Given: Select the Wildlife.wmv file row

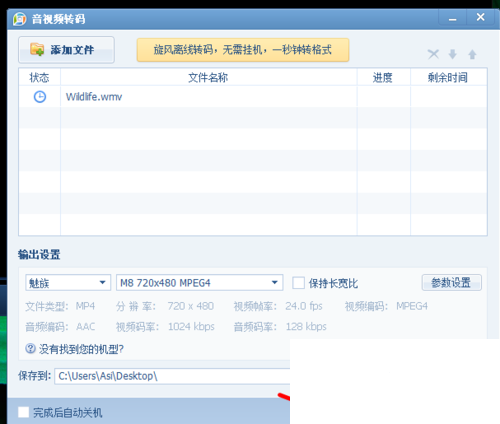Looking at the screenshot, I should [x=253, y=97].
